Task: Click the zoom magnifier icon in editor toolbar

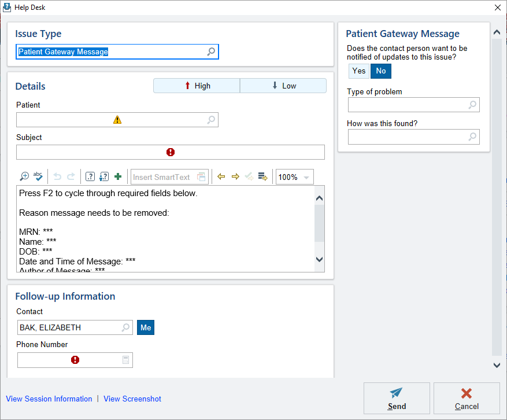Action: [24, 177]
